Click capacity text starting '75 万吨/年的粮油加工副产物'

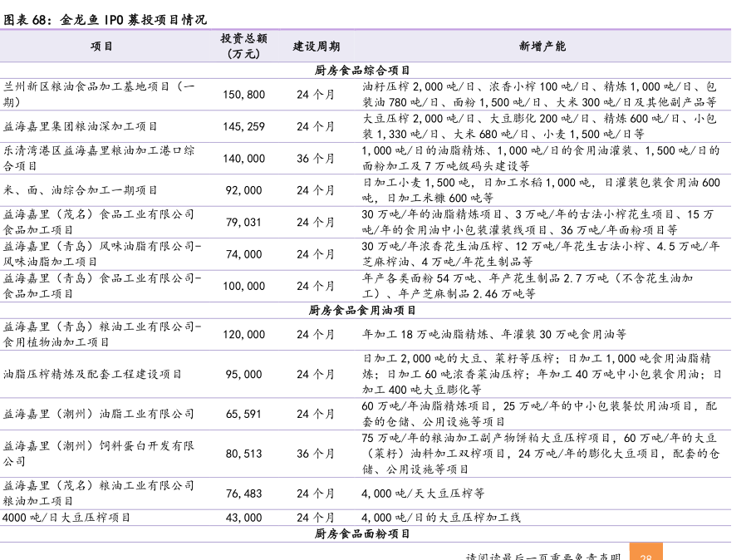click(541, 454)
